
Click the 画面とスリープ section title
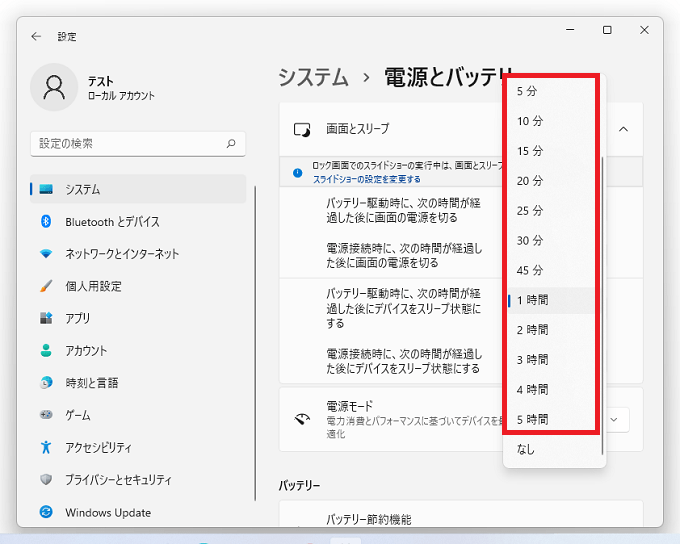point(358,129)
